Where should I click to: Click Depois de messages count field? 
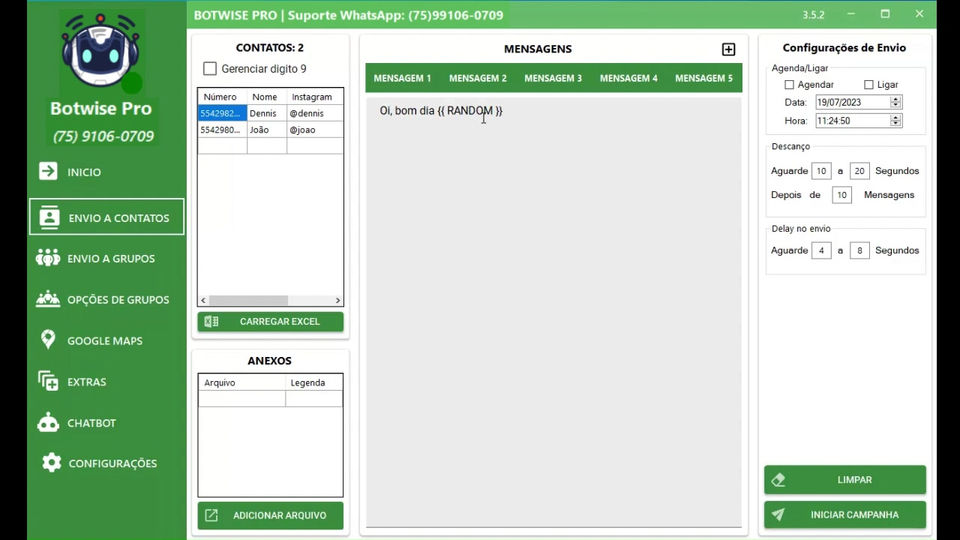pyautogui.click(x=842, y=195)
